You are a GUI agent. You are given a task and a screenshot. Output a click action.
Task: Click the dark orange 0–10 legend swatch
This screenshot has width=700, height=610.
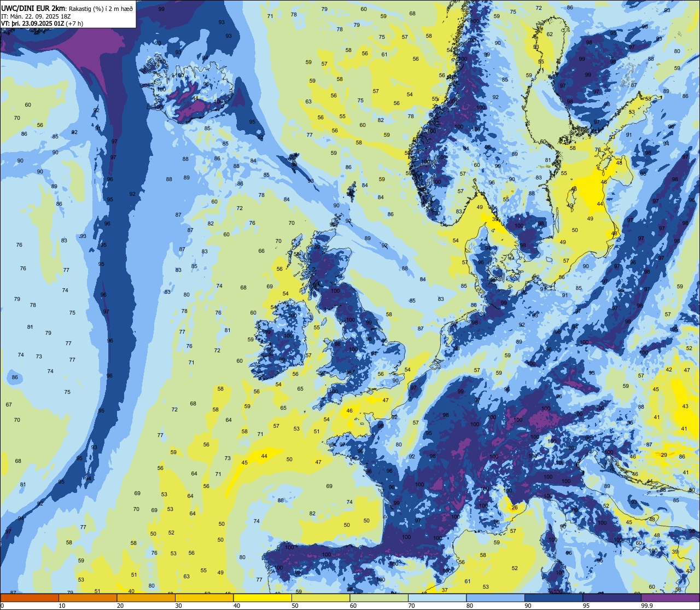[30, 598]
